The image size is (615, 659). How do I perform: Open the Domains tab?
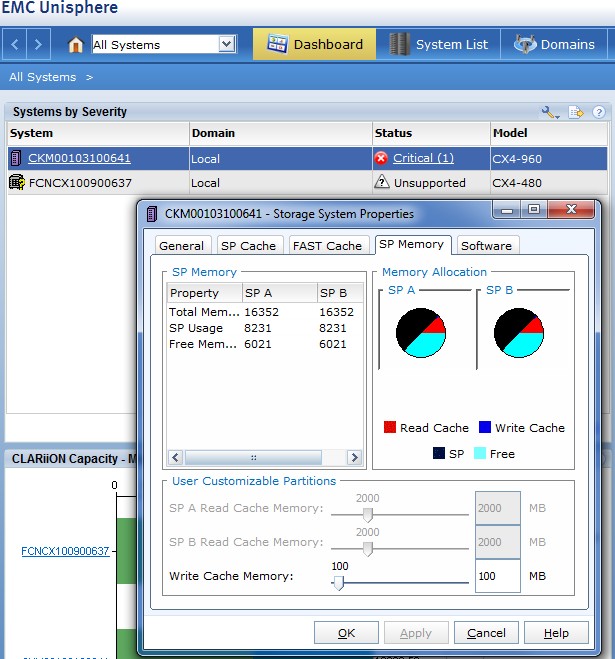click(554, 44)
